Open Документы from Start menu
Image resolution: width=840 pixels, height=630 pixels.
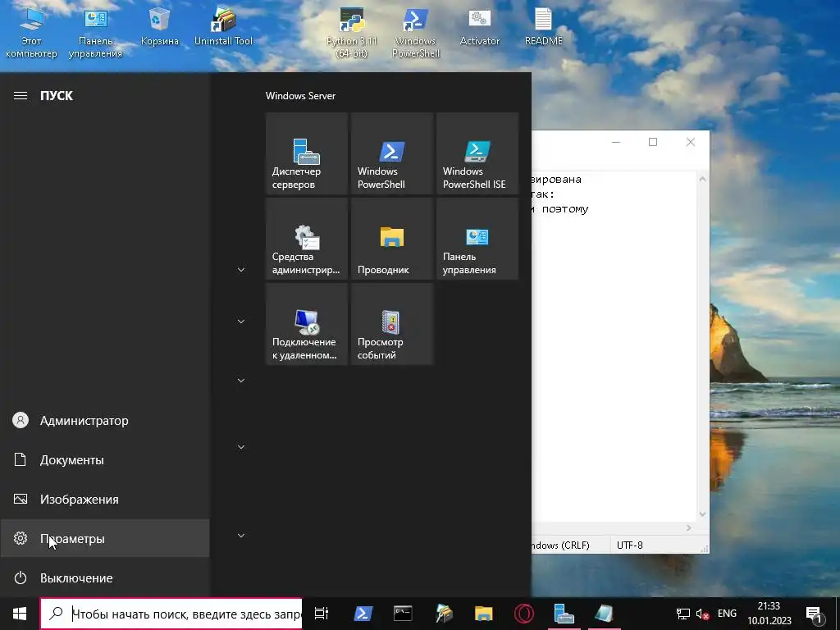pyautogui.click(x=105, y=459)
